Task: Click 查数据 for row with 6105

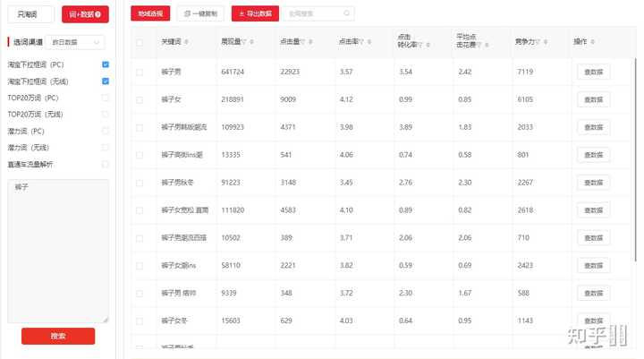Action: tap(594, 99)
